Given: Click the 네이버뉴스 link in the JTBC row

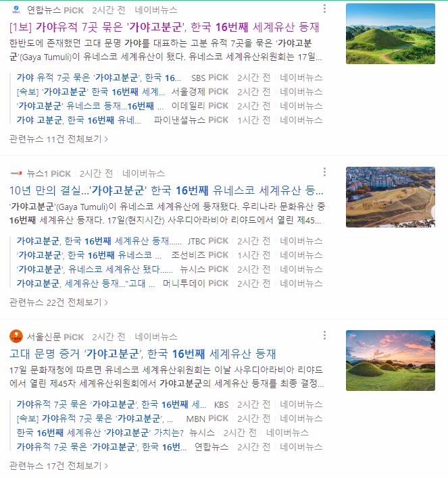Looking at the screenshot, I should tap(301, 241).
